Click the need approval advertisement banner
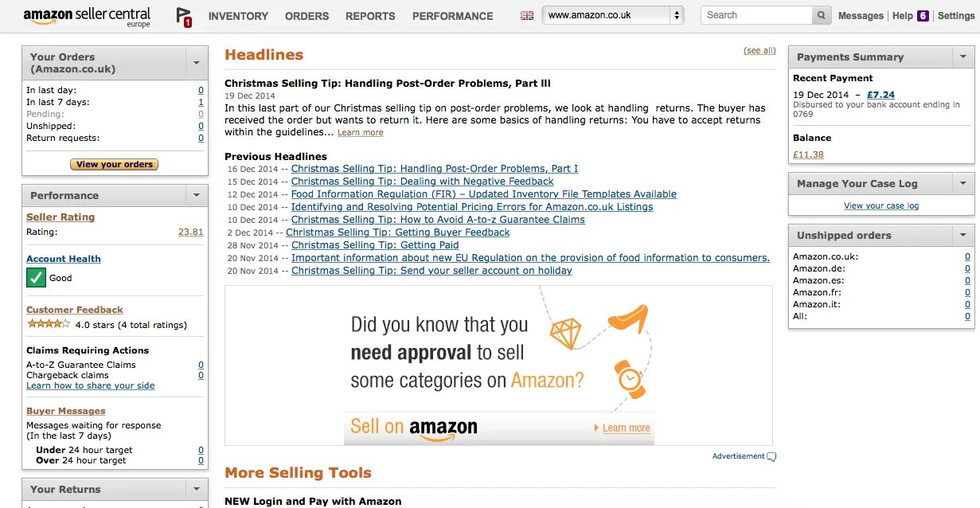This screenshot has height=508, width=980. [x=498, y=365]
